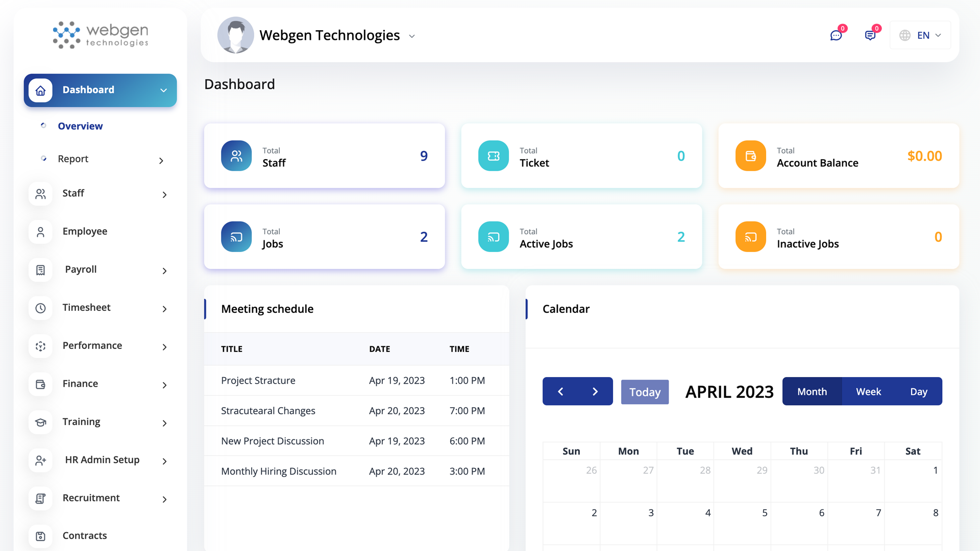Open the notifications comment icon in header

pos(870,35)
